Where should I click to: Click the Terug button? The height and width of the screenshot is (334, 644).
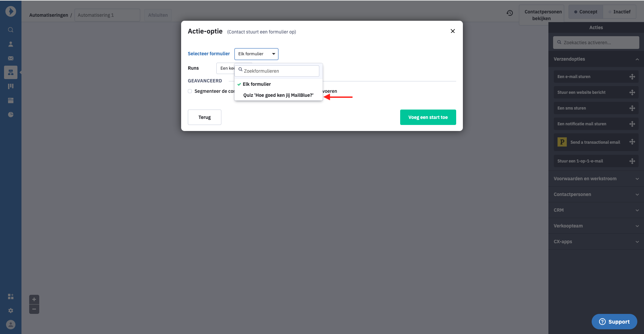205,117
